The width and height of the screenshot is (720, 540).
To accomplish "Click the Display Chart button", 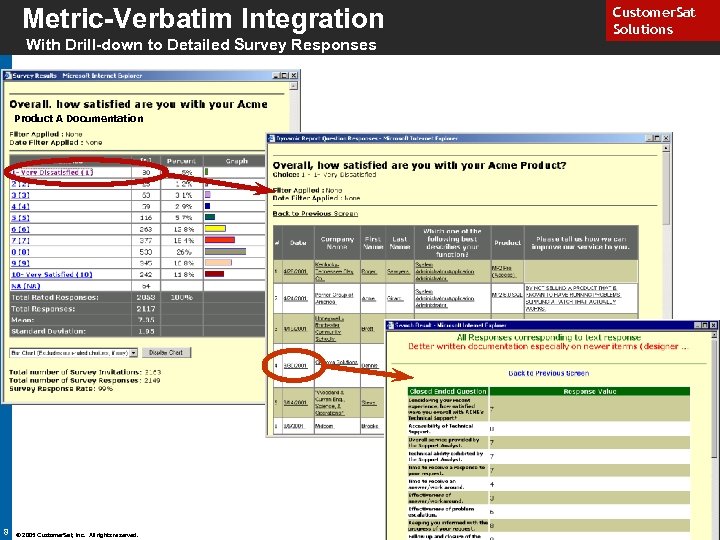I will 166,353.
